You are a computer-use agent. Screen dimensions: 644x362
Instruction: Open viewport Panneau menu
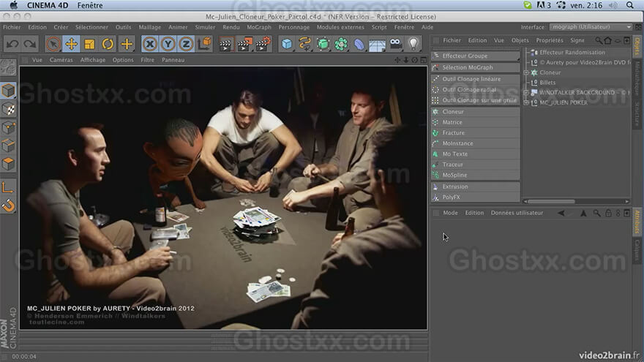point(173,60)
